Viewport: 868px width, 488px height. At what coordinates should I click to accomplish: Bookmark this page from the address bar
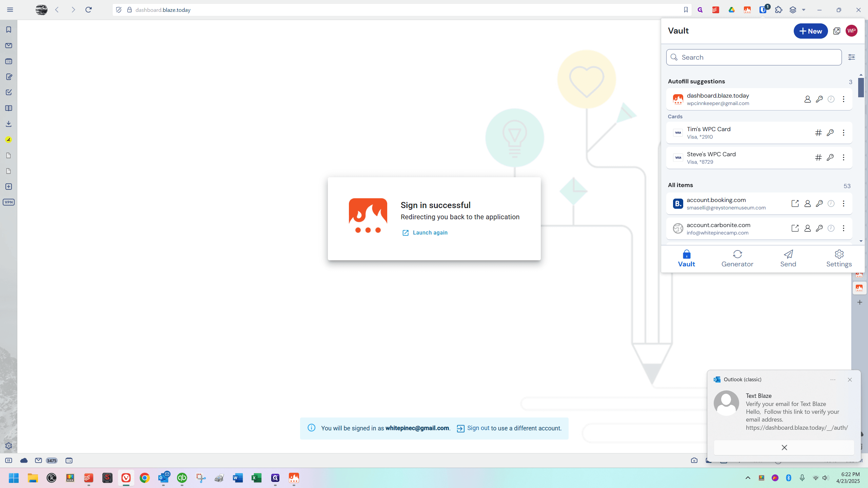pyautogui.click(x=686, y=10)
